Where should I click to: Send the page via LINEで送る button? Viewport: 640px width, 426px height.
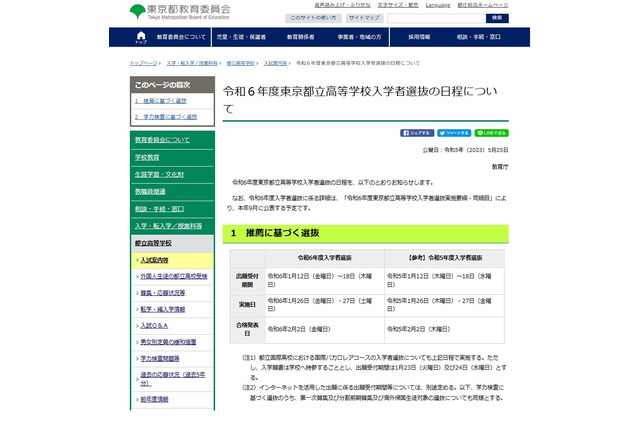(491, 133)
